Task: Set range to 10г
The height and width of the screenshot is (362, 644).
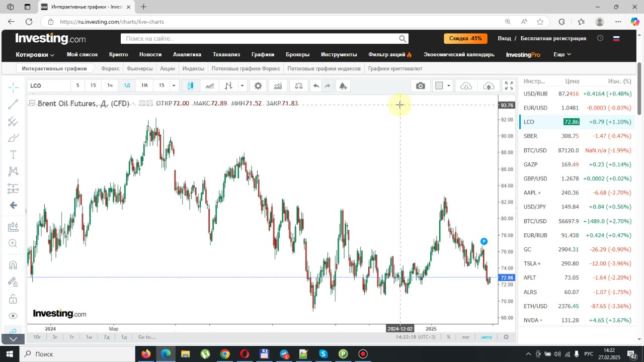Action: tap(37, 337)
